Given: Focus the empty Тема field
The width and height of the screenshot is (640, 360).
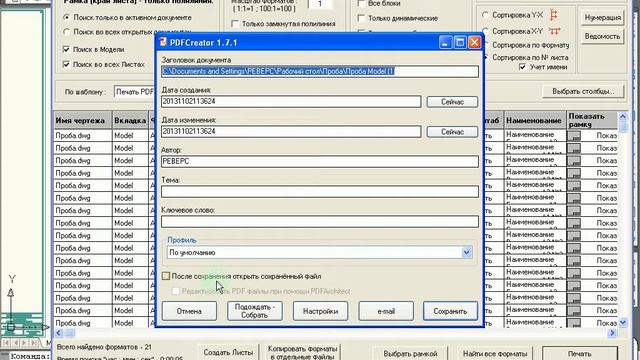Looking at the screenshot, I should (320, 191).
